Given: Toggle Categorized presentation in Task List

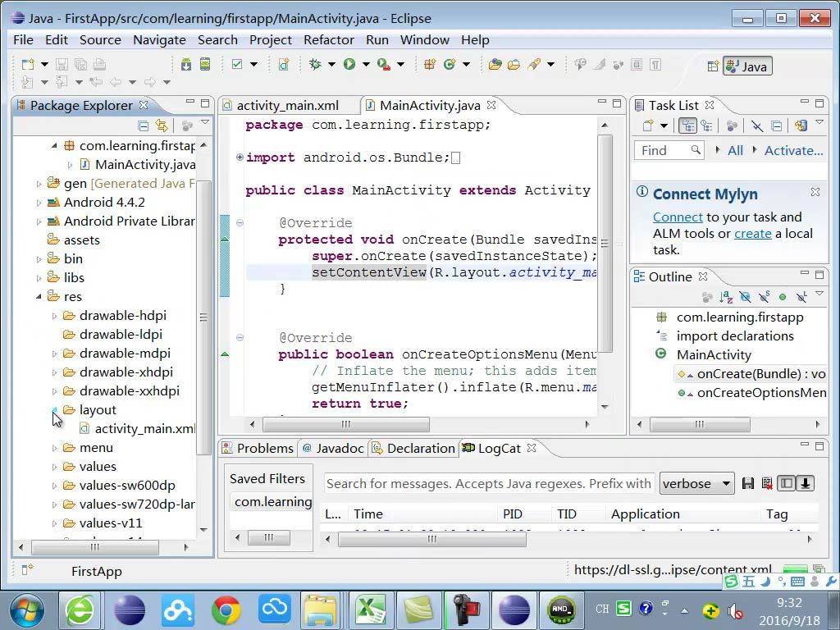Looking at the screenshot, I should click(688, 126).
